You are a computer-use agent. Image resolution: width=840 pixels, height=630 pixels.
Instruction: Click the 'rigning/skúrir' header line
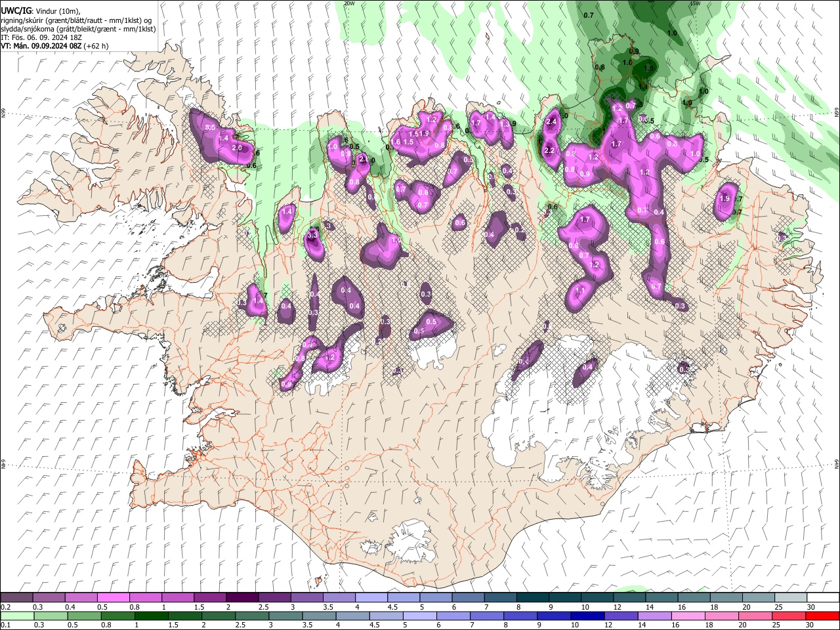(x=76, y=20)
